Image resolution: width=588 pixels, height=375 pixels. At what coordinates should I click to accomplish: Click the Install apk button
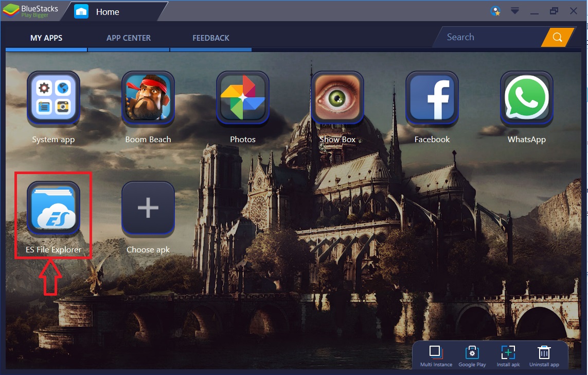click(508, 356)
